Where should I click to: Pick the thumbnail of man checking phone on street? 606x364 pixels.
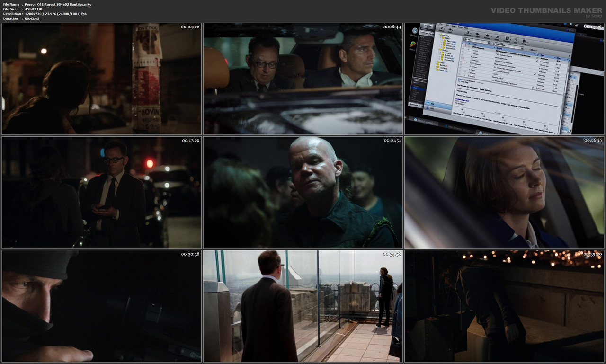point(102,193)
